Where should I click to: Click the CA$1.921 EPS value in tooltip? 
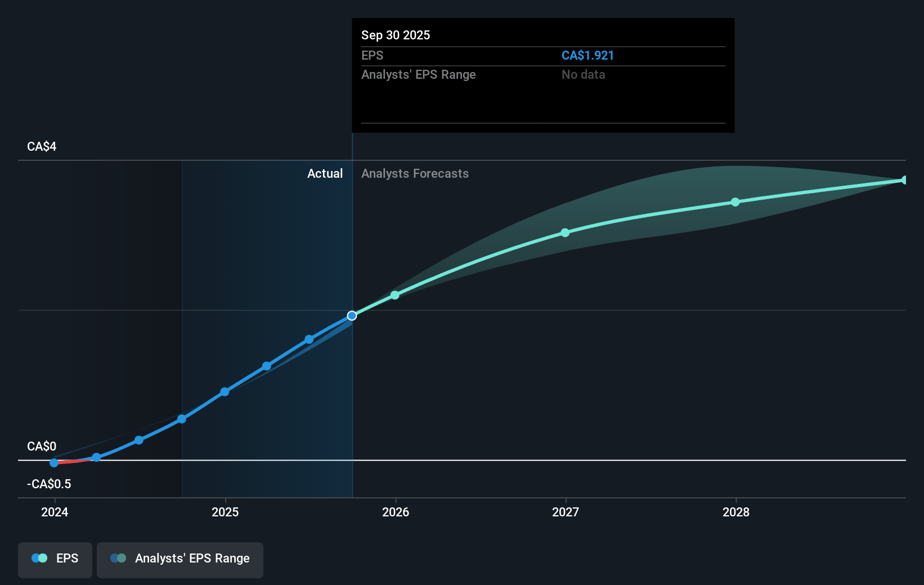point(587,56)
